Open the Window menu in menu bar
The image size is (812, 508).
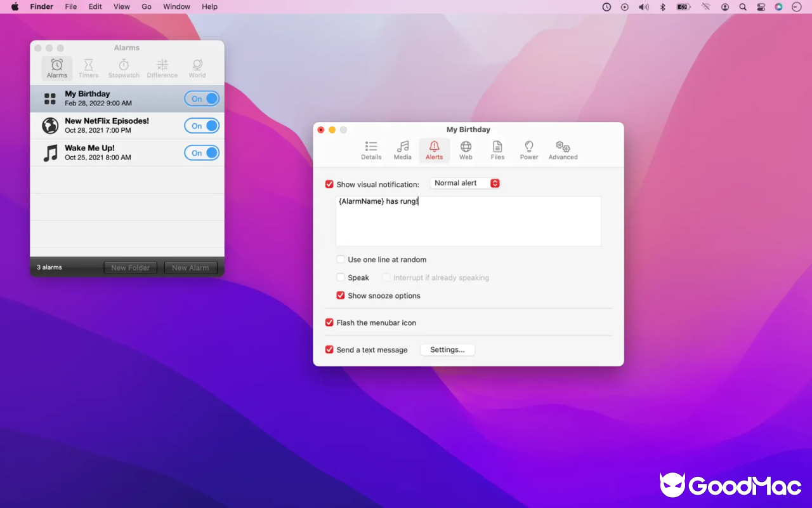[x=176, y=6]
